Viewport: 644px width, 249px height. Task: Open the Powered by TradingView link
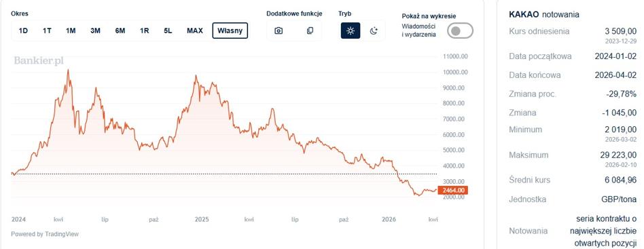click(x=45, y=234)
